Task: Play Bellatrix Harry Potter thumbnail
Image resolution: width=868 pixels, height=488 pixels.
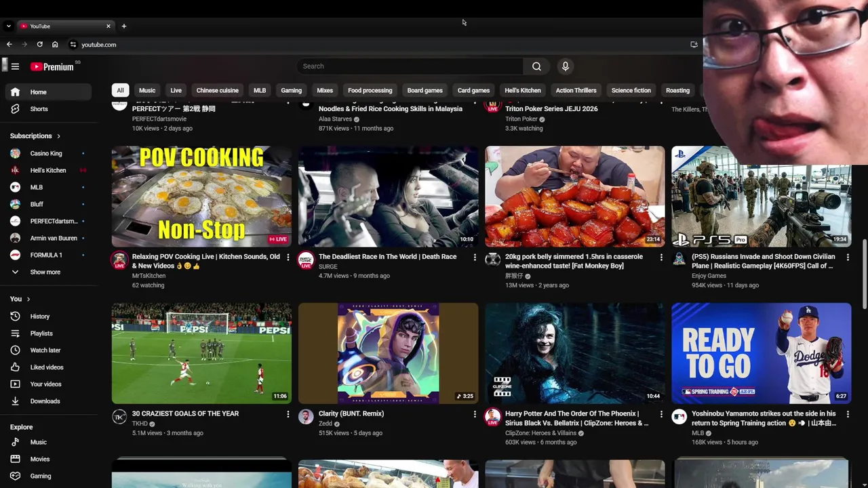Action: 575,353
